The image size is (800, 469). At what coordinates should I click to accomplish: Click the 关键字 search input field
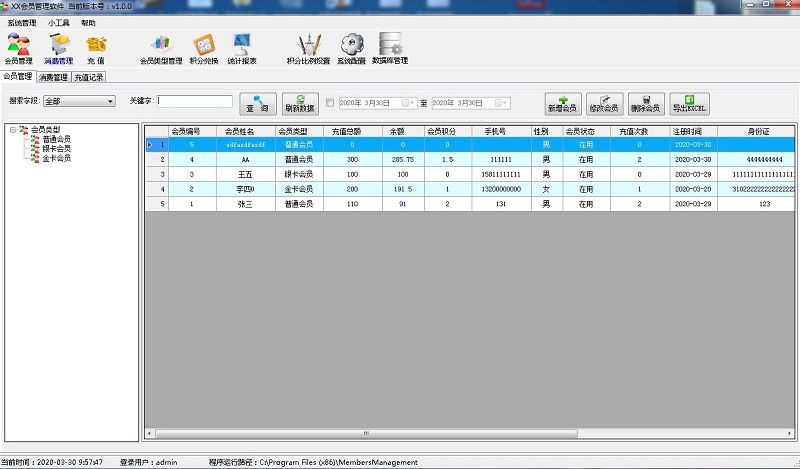(x=195, y=101)
